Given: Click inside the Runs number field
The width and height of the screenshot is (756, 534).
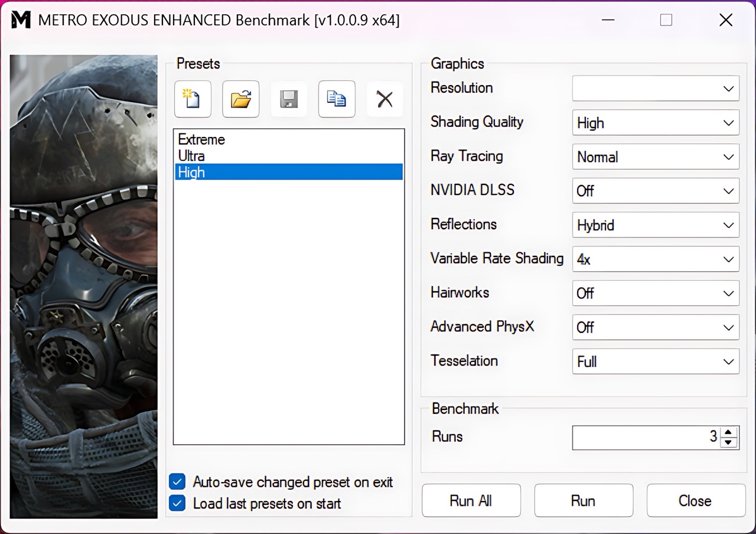Looking at the screenshot, I should point(646,437).
